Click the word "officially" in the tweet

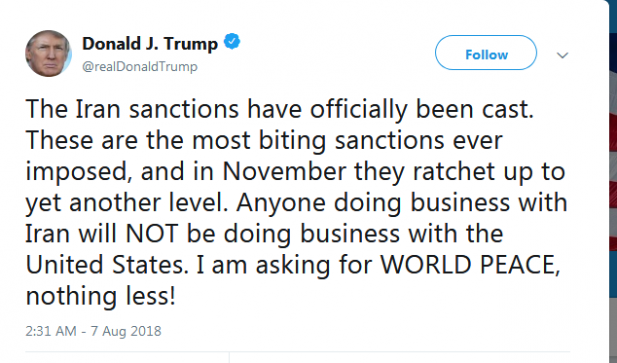[358, 110]
